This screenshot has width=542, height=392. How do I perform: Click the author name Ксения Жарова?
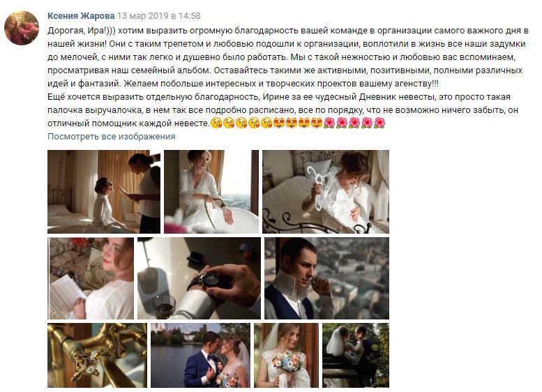[x=81, y=16]
